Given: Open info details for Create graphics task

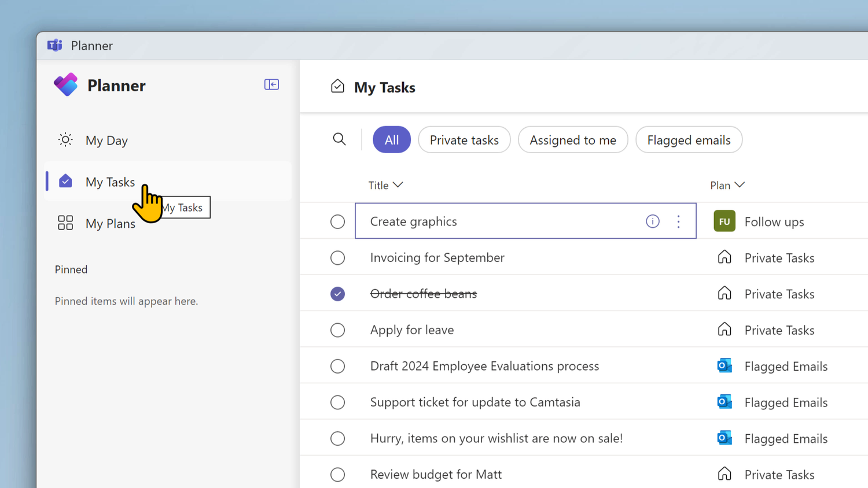Looking at the screenshot, I should pos(652,221).
